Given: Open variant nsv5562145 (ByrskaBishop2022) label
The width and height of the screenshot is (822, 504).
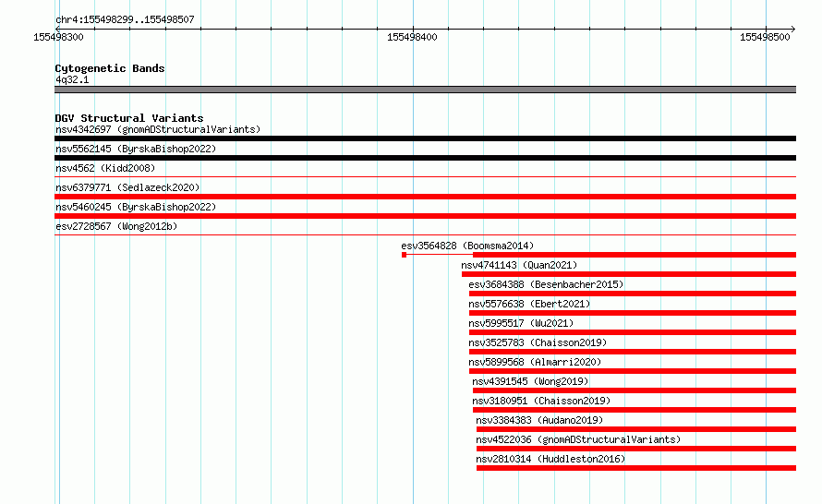Looking at the screenshot, I should coord(136,149).
